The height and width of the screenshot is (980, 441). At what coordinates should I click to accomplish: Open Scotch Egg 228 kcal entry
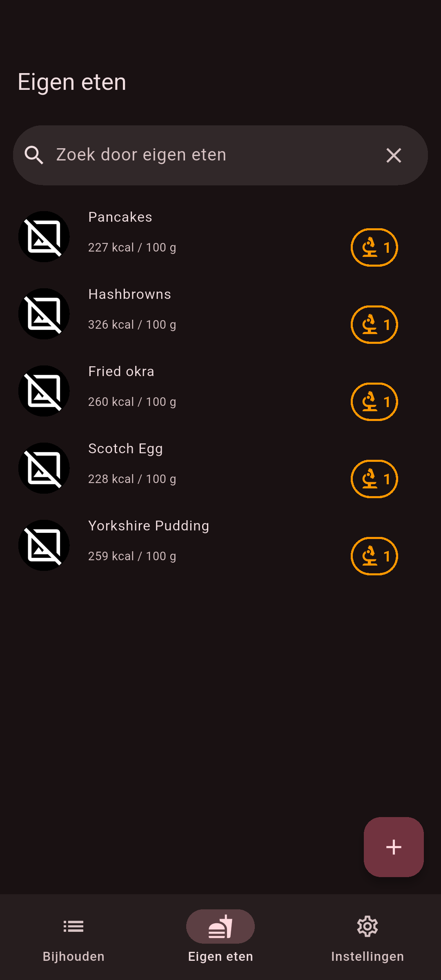point(132,479)
